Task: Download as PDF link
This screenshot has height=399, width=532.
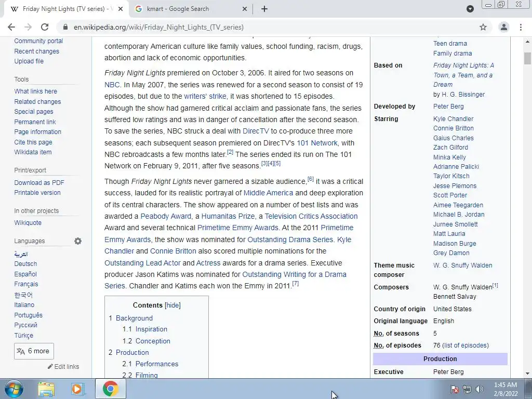Action: click(x=39, y=182)
